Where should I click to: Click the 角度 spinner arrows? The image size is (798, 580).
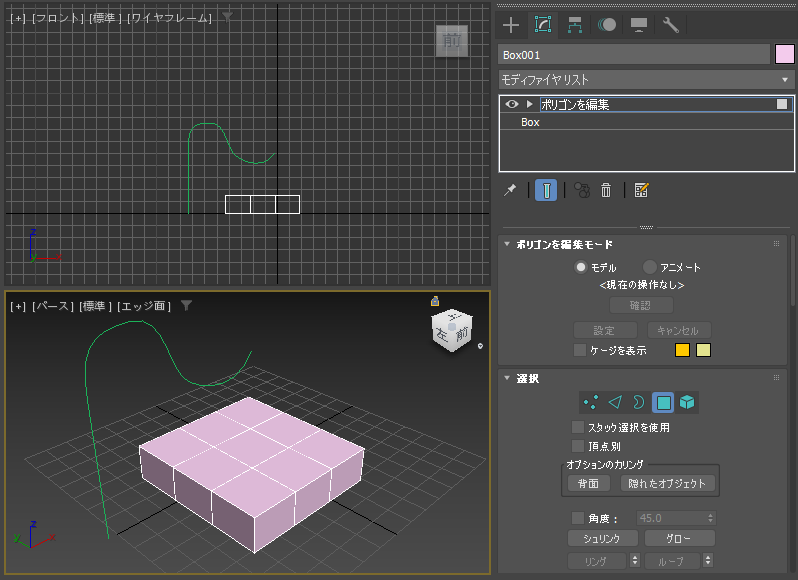710,518
